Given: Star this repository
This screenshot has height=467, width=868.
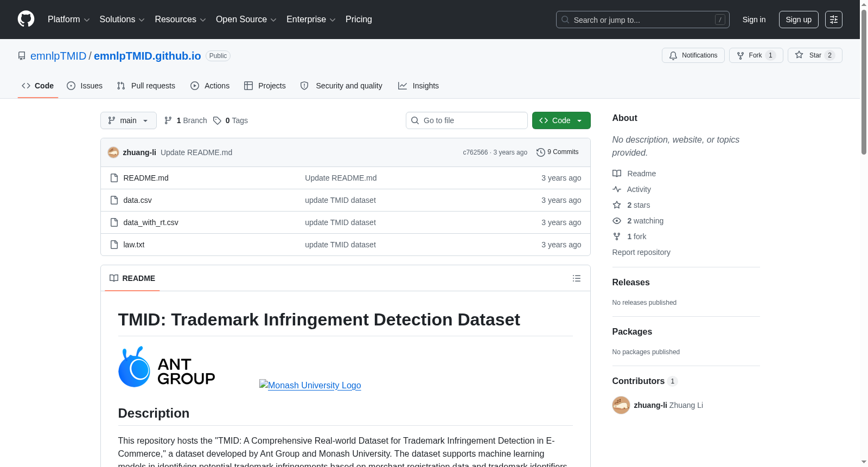Looking at the screenshot, I should click(814, 55).
